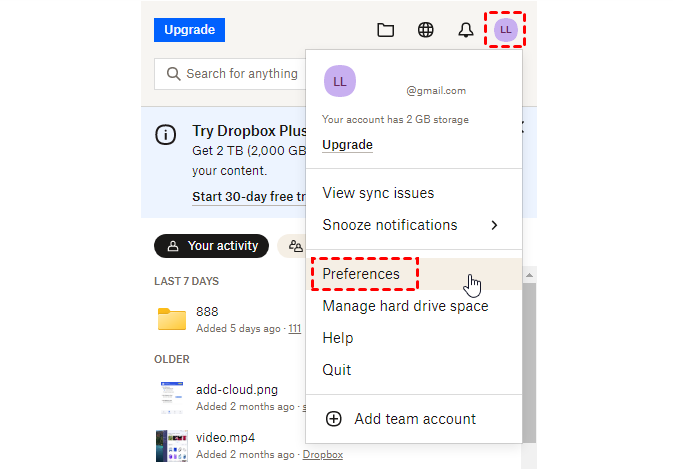Image resolution: width=673 pixels, height=470 pixels.
Task: Click the video.mp4 file name
Action: [225, 438]
